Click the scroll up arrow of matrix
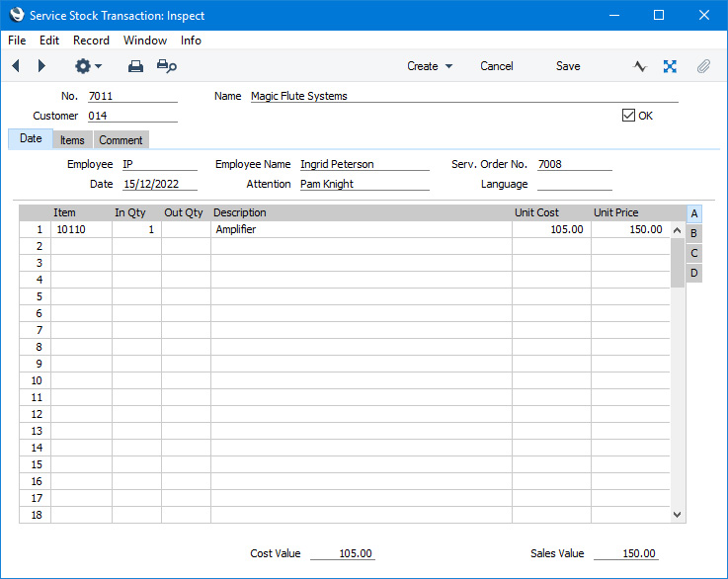728x579 pixels. [x=677, y=230]
